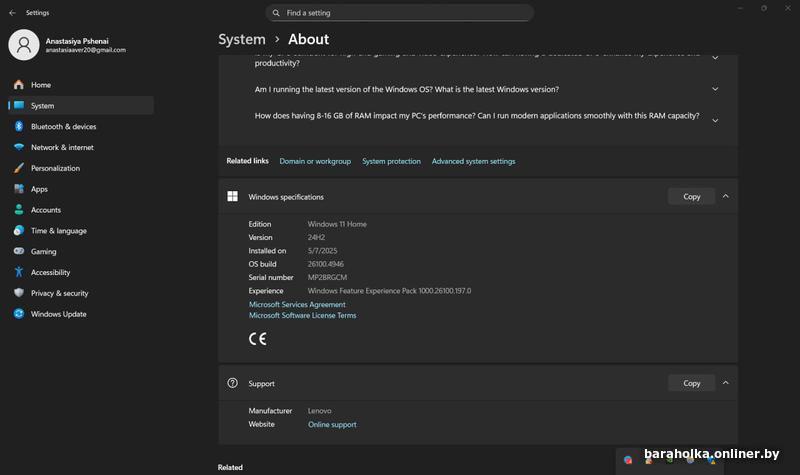The image size is (800, 475).
Task: Click the serial number MP28RGCM
Action: point(327,277)
